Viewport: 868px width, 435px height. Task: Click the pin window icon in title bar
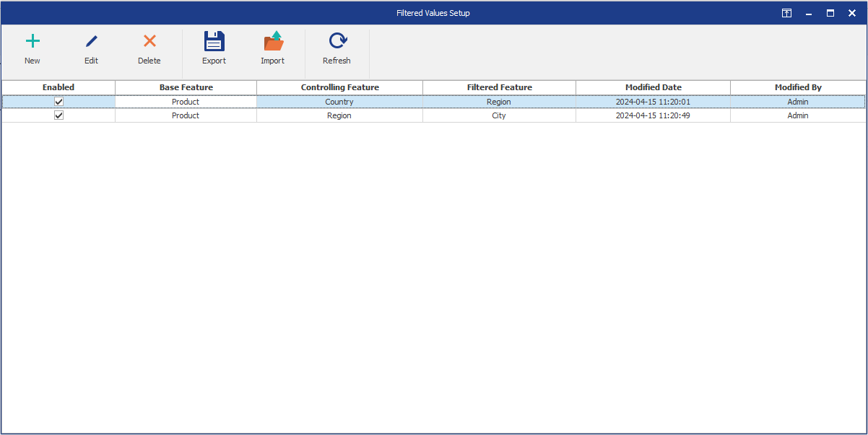tap(787, 13)
